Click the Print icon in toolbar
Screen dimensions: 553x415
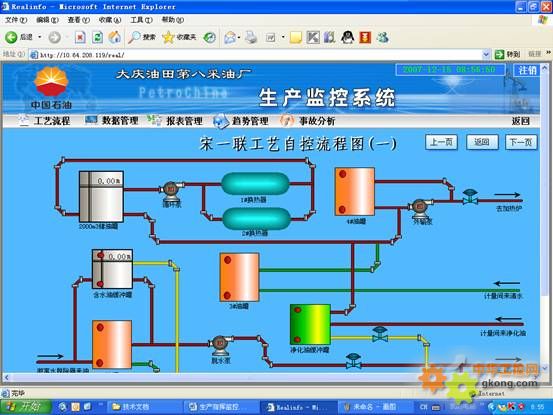tap(251, 37)
